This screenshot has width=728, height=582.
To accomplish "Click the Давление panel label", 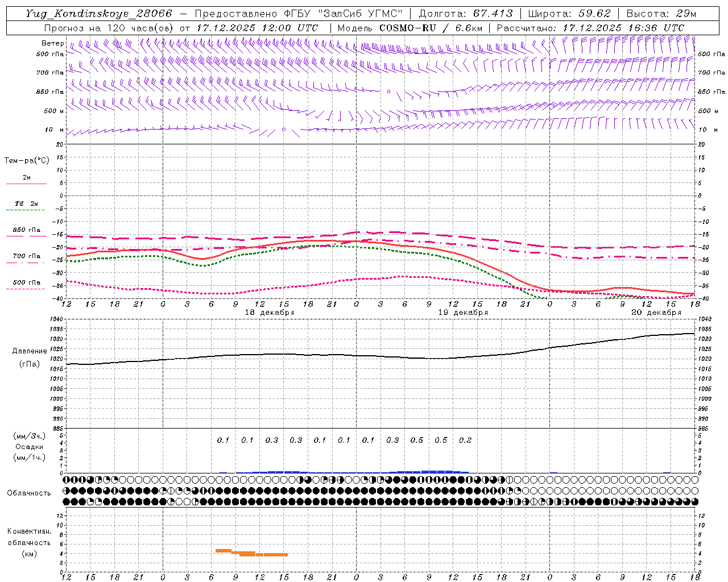I will pos(30,351).
